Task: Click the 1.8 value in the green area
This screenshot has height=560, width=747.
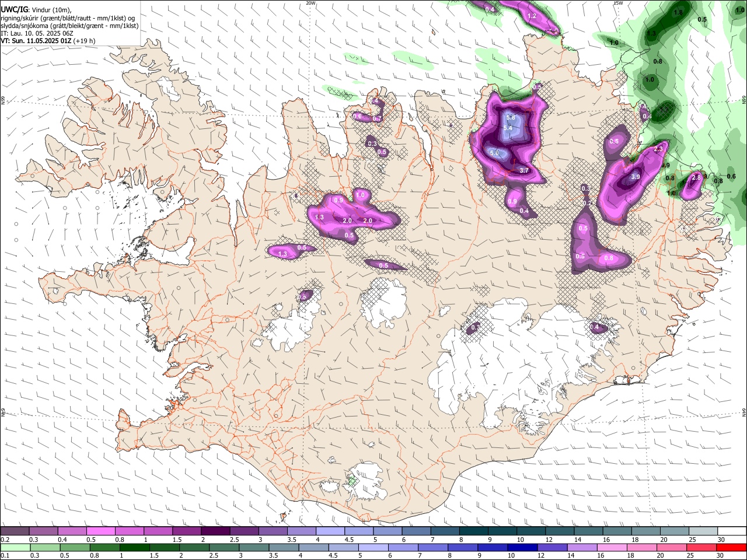Action: coord(678,12)
